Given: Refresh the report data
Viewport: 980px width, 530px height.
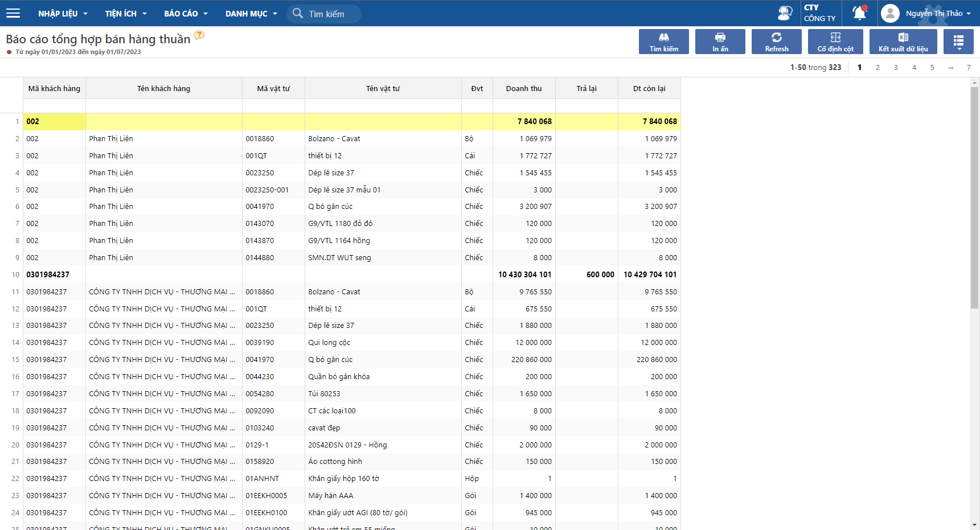Looking at the screenshot, I should click(x=777, y=42).
